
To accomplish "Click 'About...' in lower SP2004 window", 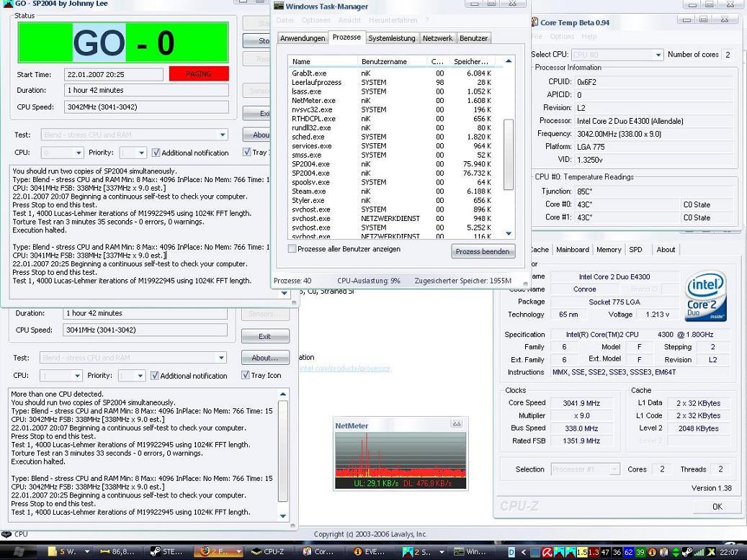I will tap(265, 358).
